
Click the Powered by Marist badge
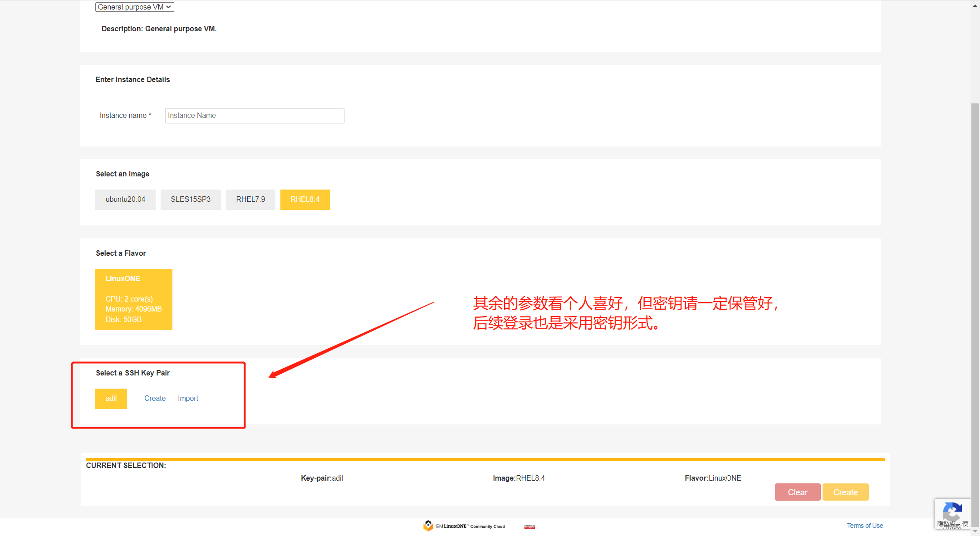coord(529,526)
